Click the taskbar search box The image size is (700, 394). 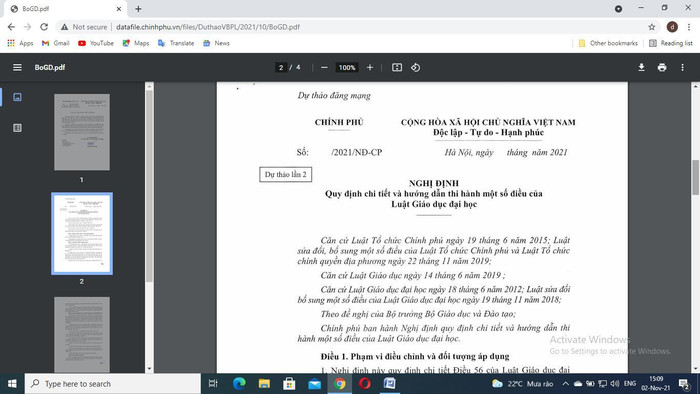[112, 384]
